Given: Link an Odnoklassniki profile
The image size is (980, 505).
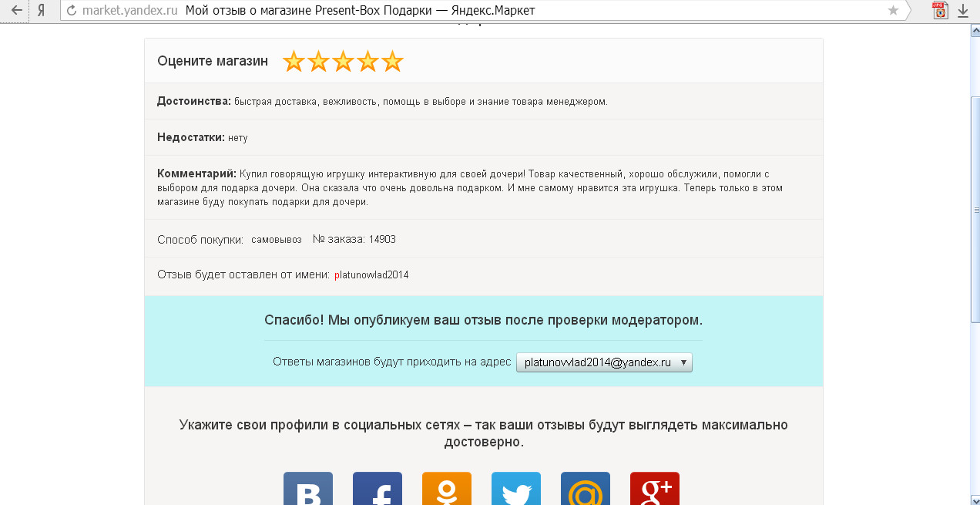Looking at the screenshot, I should [x=447, y=489].
